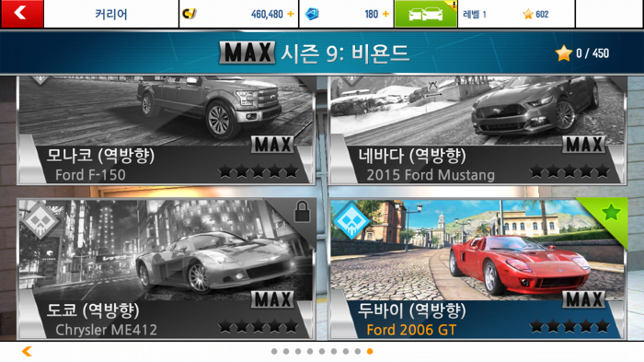Screen dimensions: 644x362
Task: Click the lock icon on 도쿄 card
Action: click(x=303, y=212)
